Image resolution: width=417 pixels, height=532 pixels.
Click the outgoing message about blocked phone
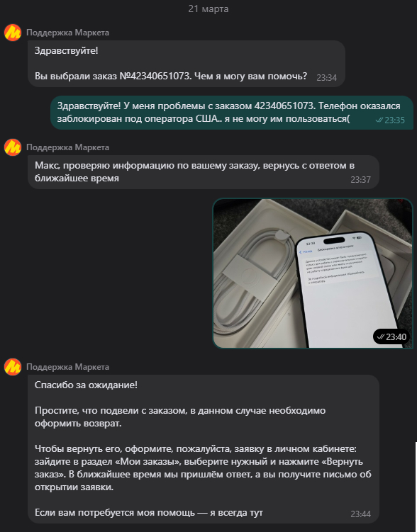tap(232, 113)
